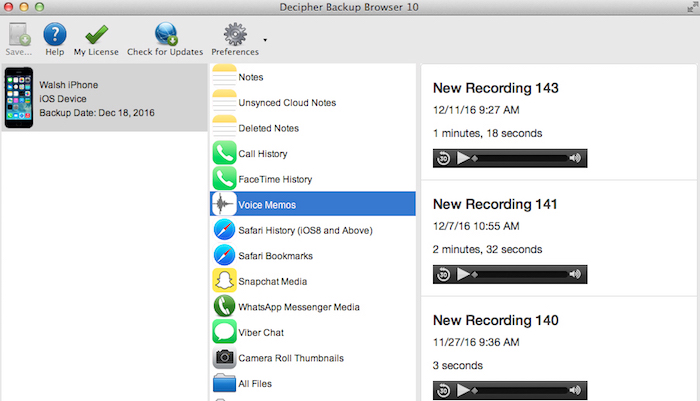Screen dimensions: 700x401
Task: Click "WhatsApp Messenger Media" label
Action: click(299, 307)
